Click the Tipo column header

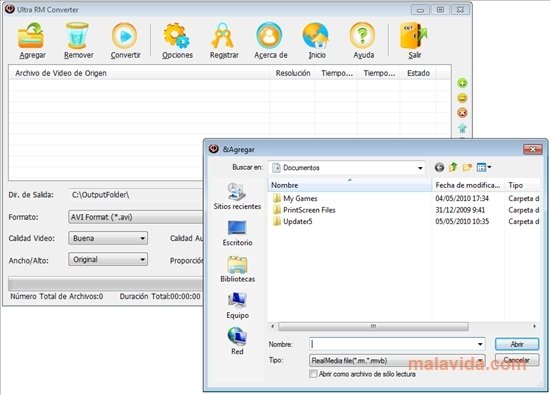[522, 185]
